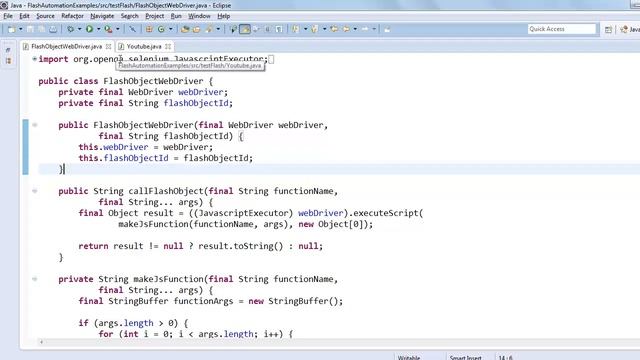Open the Navigate menu

click(102, 16)
